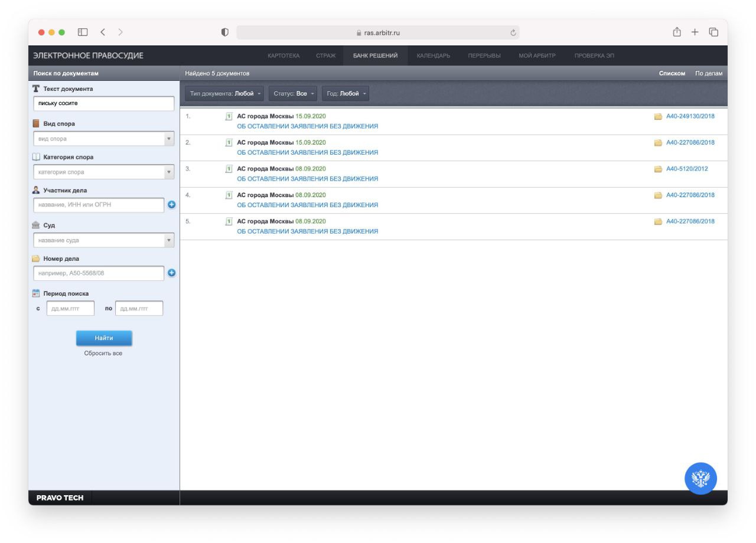
Task: Open new tab with plus icon
Action: pyautogui.click(x=695, y=32)
